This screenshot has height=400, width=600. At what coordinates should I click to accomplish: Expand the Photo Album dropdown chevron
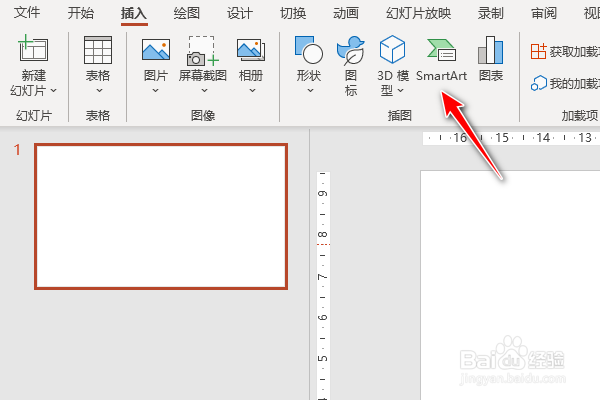252,91
